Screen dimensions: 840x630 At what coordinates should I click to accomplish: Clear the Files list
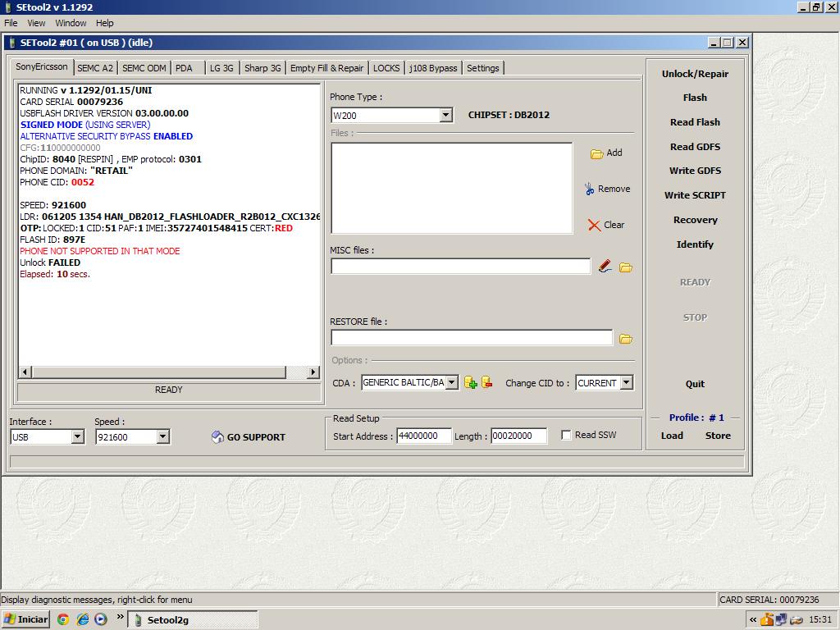click(x=606, y=225)
